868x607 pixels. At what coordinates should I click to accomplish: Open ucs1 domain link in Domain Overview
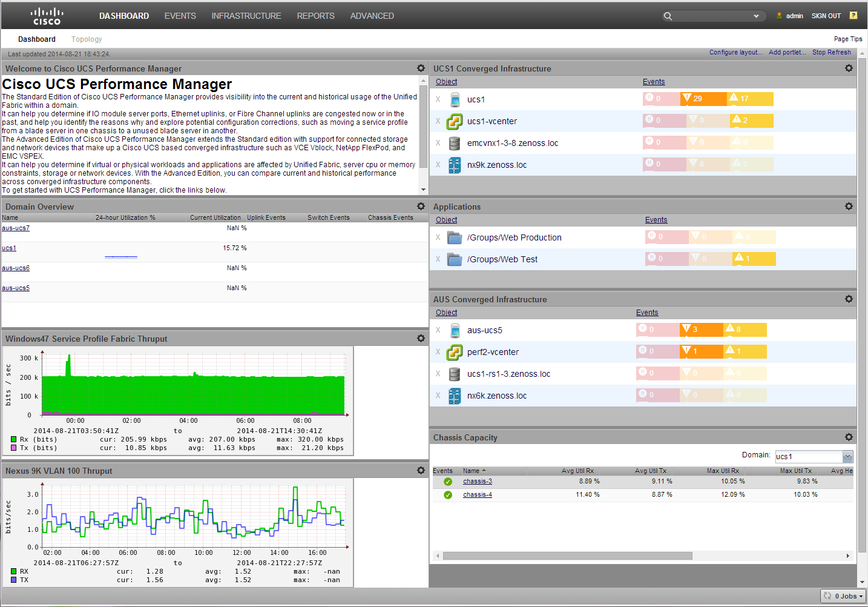9,248
